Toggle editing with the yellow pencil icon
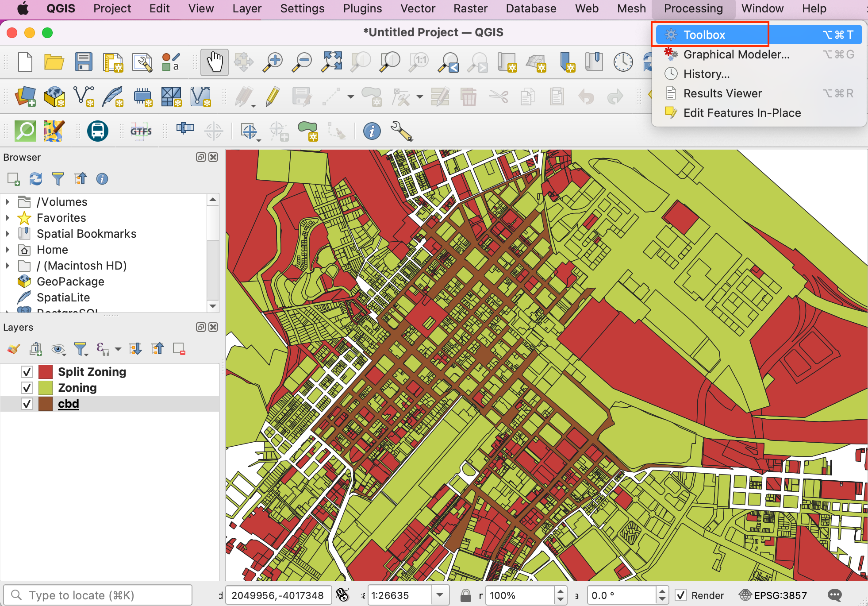868x606 pixels. coord(273,96)
